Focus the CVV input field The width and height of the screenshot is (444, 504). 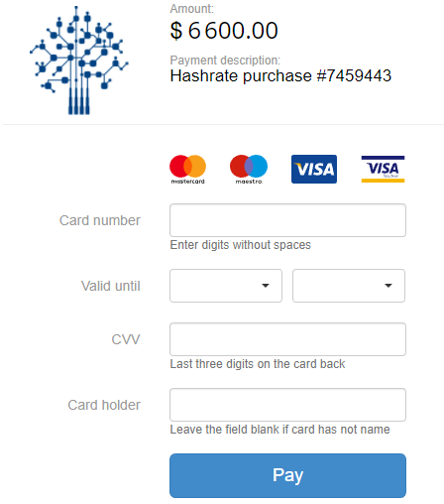pos(287,339)
